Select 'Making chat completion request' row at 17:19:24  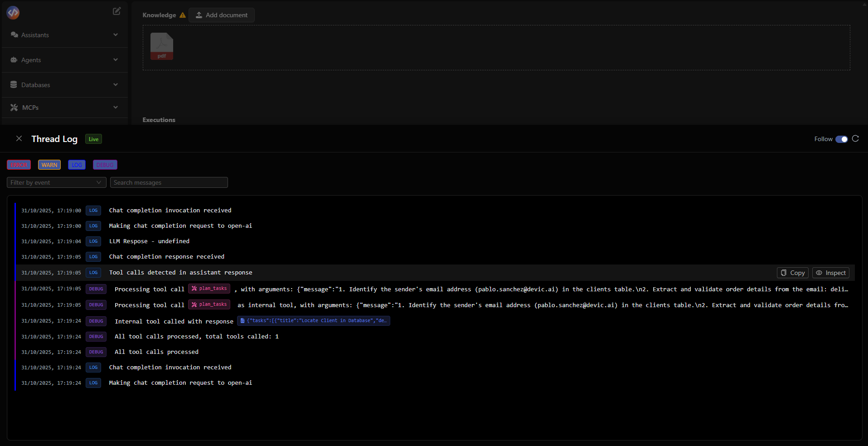435,383
